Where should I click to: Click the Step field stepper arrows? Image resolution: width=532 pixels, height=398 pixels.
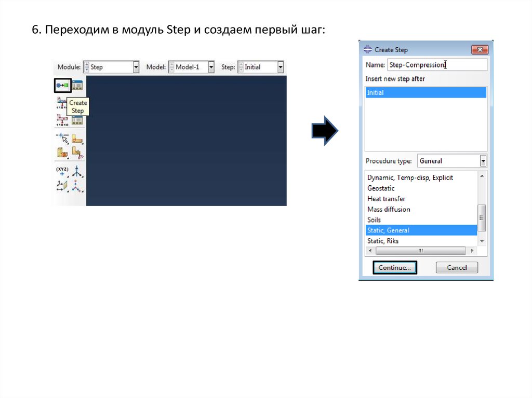[241, 67]
